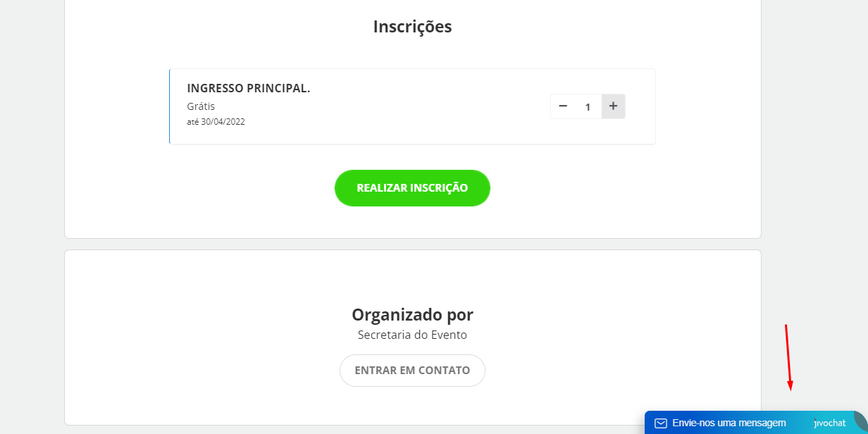868x434 pixels.
Task: Click the ticket quantity field showing 1
Action: [x=588, y=107]
